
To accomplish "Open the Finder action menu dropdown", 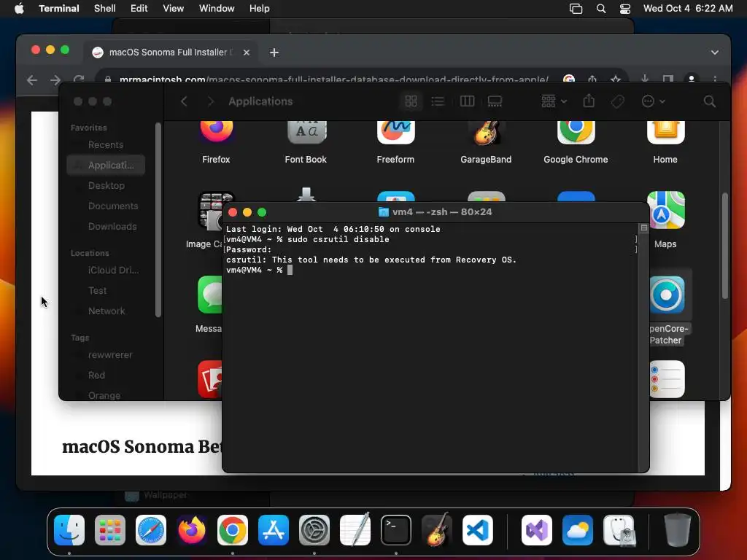I will click(x=653, y=101).
